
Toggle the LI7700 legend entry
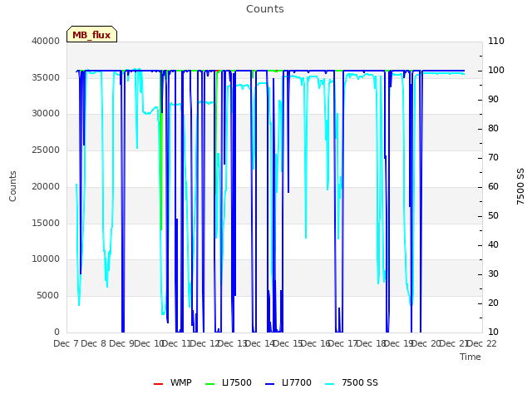(x=288, y=382)
